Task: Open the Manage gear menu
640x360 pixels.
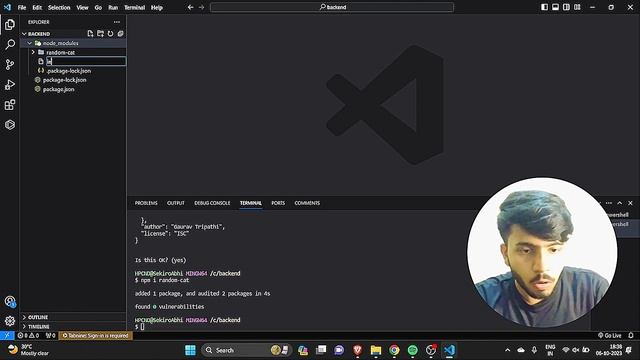Action: tap(10, 321)
